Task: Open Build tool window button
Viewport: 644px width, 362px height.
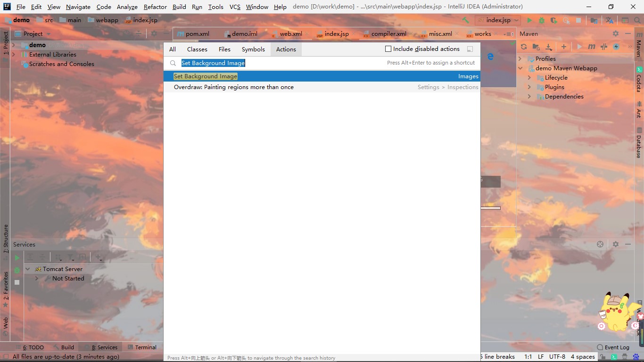Action: pyautogui.click(x=64, y=347)
